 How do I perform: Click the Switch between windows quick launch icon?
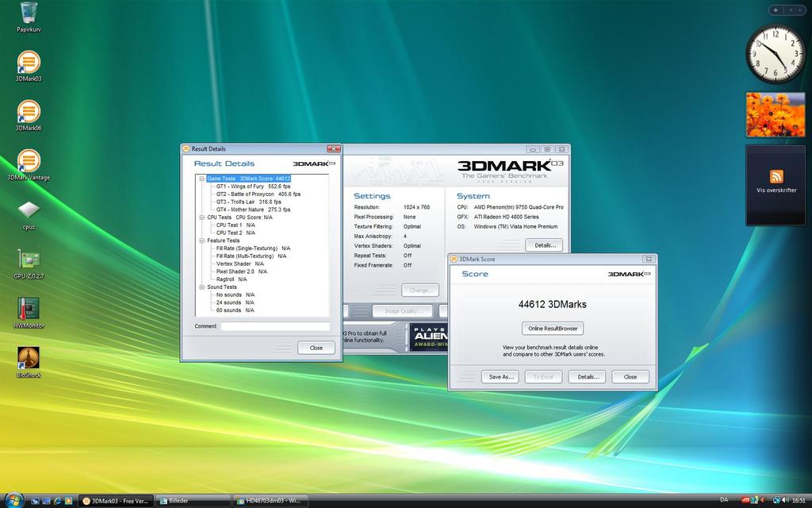coord(46,501)
